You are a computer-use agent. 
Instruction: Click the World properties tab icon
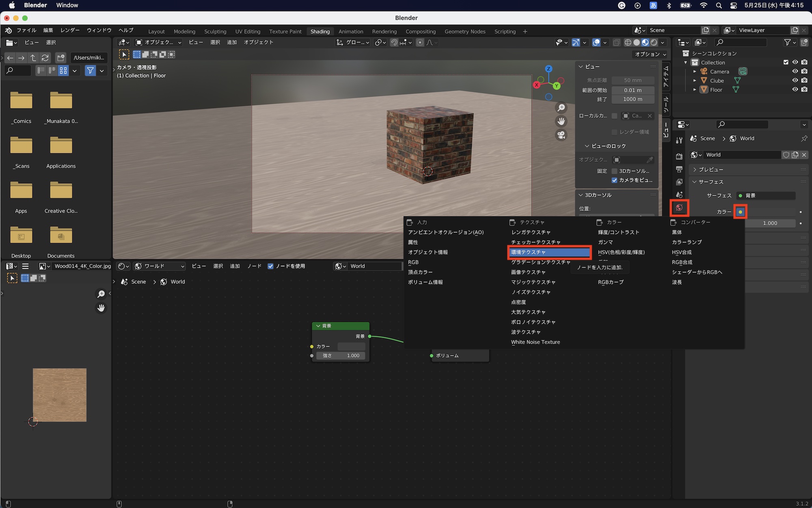pos(679,208)
